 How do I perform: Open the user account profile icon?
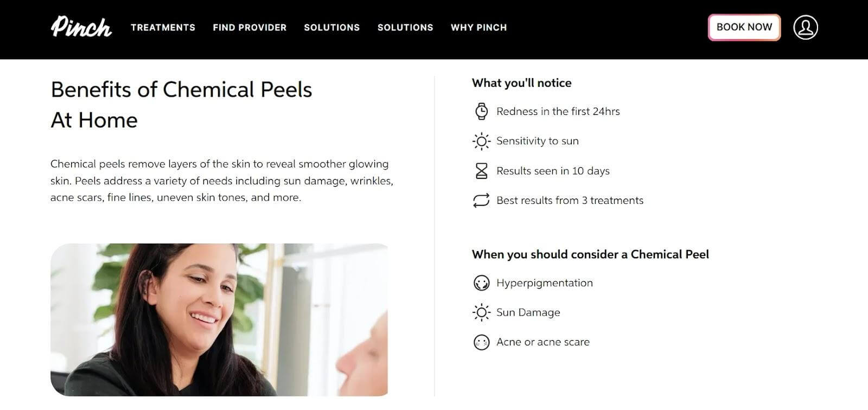(x=805, y=27)
